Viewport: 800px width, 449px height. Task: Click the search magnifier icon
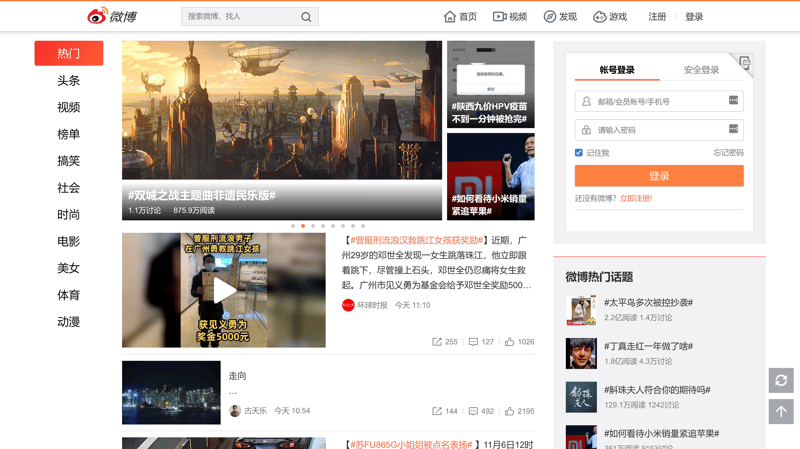click(x=306, y=17)
